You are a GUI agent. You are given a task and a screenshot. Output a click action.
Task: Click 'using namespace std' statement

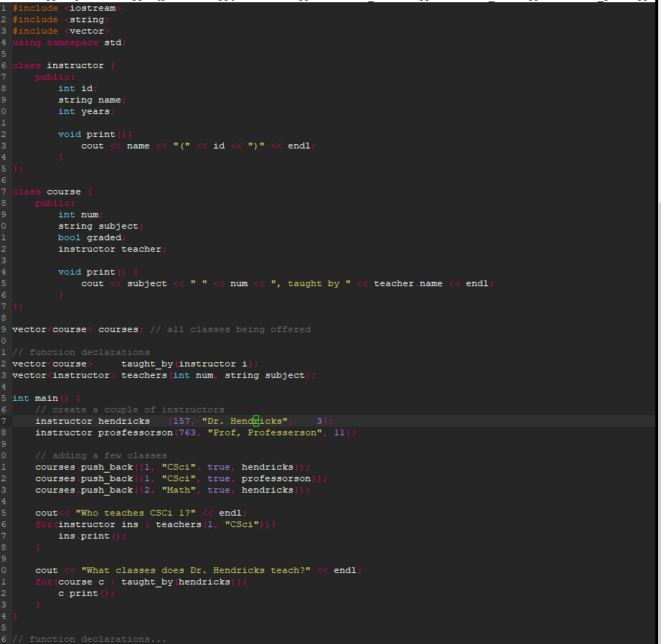coord(69,42)
